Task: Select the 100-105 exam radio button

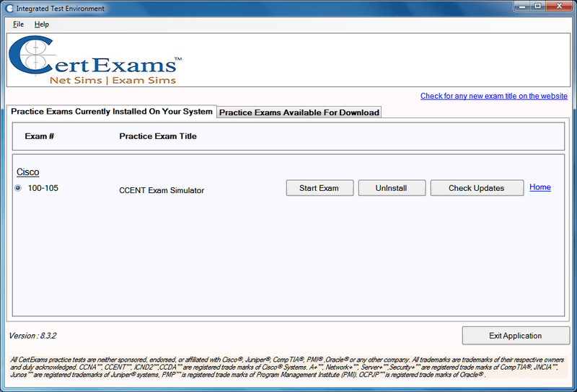Action: pos(18,188)
